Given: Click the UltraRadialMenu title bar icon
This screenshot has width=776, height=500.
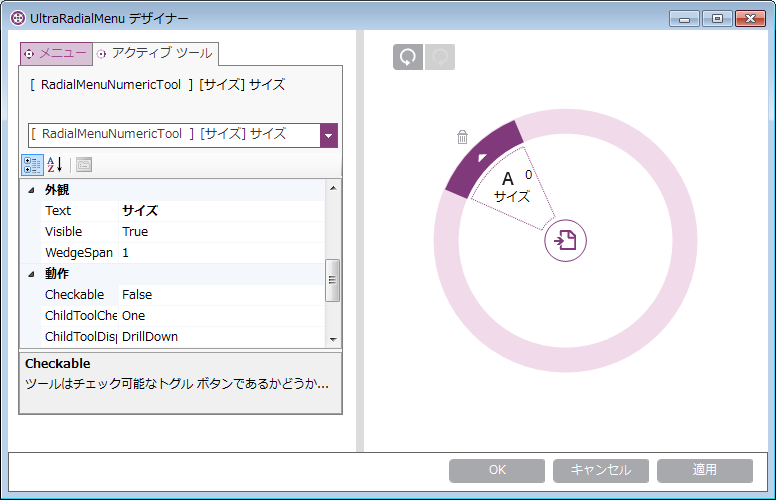Looking at the screenshot, I should [18, 18].
